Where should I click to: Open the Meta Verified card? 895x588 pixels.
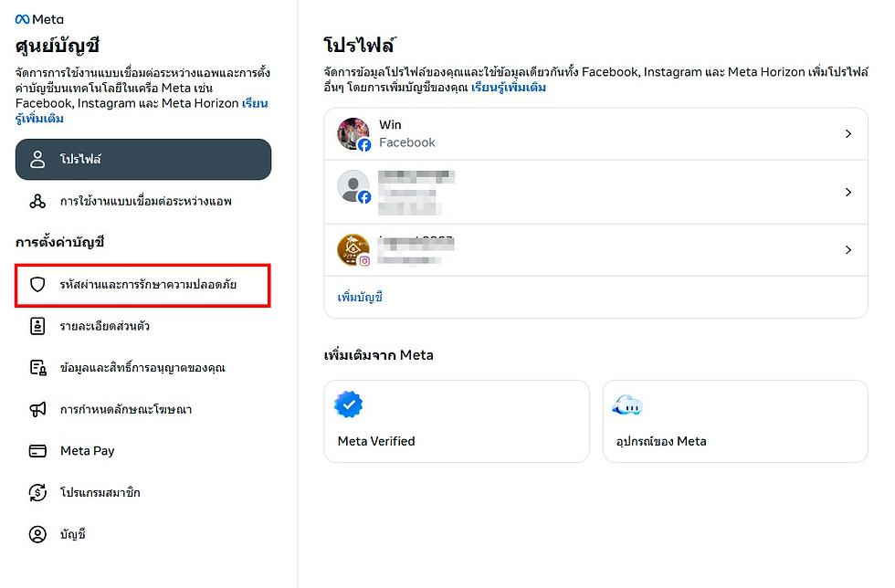[x=457, y=422]
